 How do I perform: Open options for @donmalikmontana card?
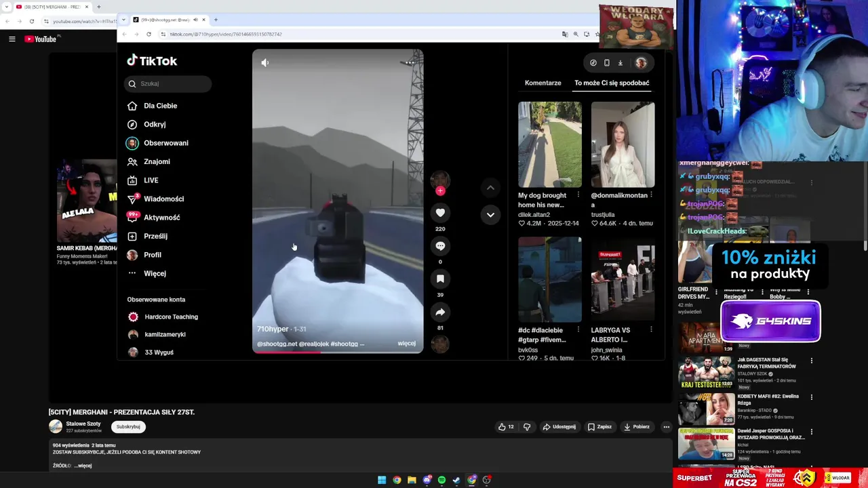(x=651, y=195)
